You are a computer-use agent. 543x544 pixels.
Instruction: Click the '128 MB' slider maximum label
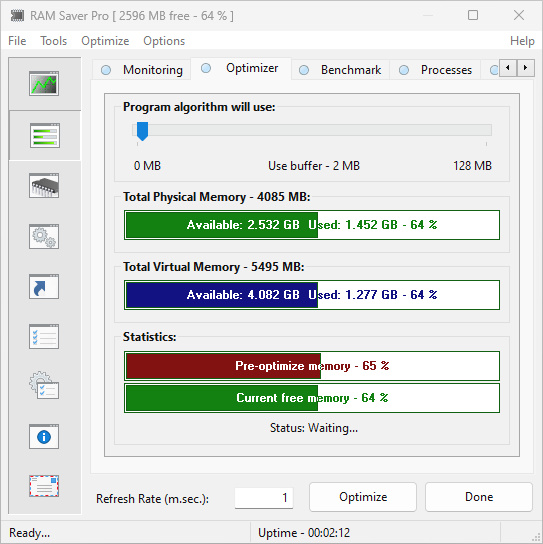point(472,165)
